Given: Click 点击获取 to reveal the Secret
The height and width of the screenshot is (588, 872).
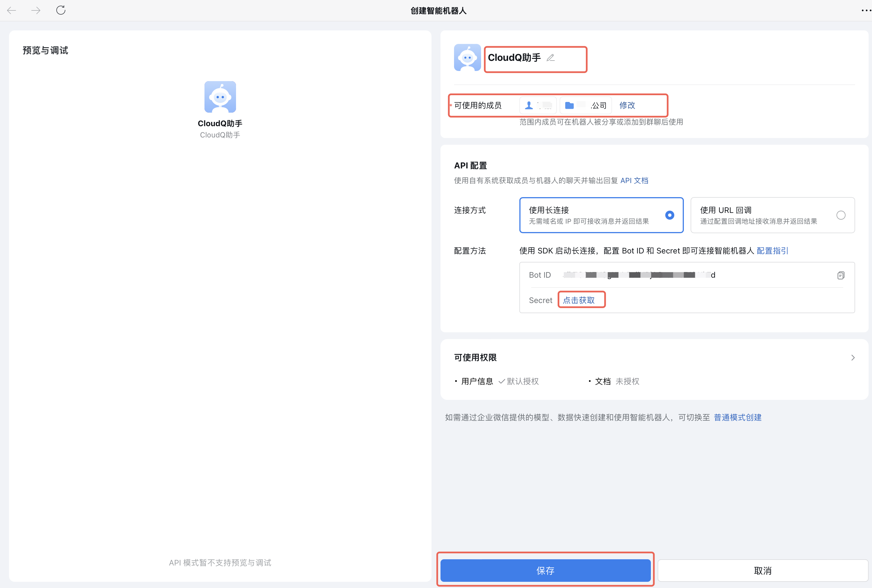Looking at the screenshot, I should click(579, 300).
